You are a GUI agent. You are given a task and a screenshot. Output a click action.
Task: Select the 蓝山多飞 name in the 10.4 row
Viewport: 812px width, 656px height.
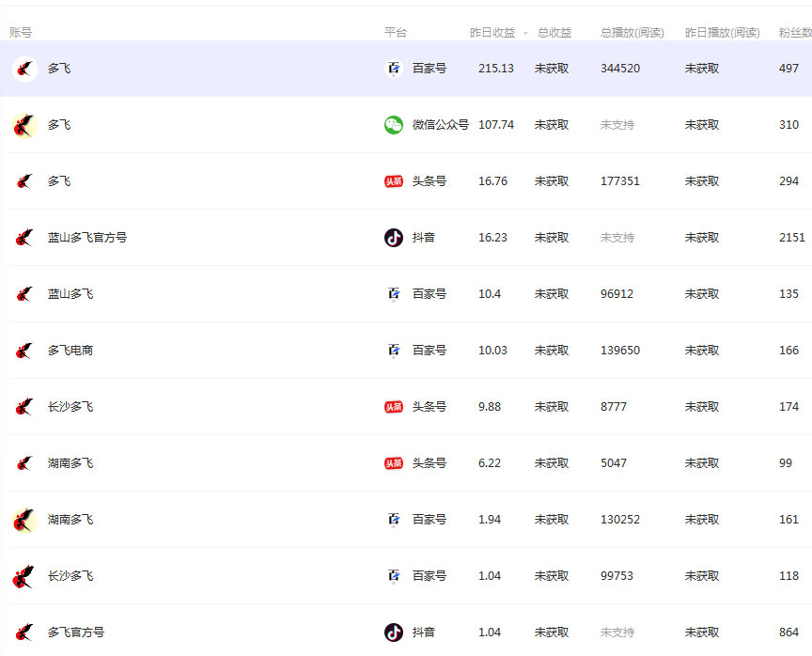click(x=70, y=294)
